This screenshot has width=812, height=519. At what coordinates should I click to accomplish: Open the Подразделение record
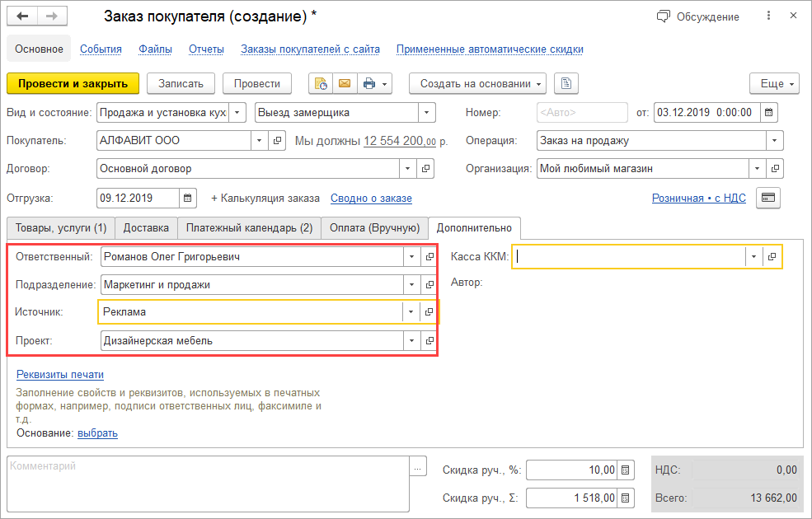[x=429, y=284]
